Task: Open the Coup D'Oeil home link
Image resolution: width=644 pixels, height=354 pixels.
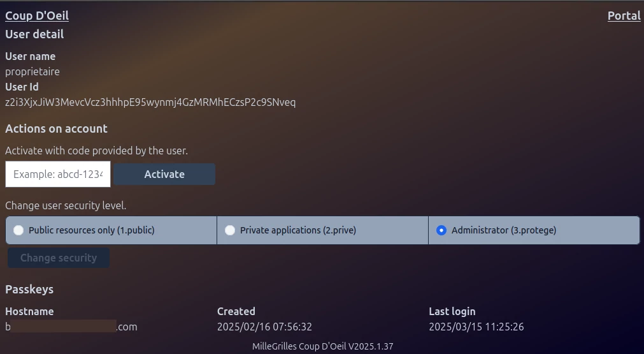Action: [37, 16]
